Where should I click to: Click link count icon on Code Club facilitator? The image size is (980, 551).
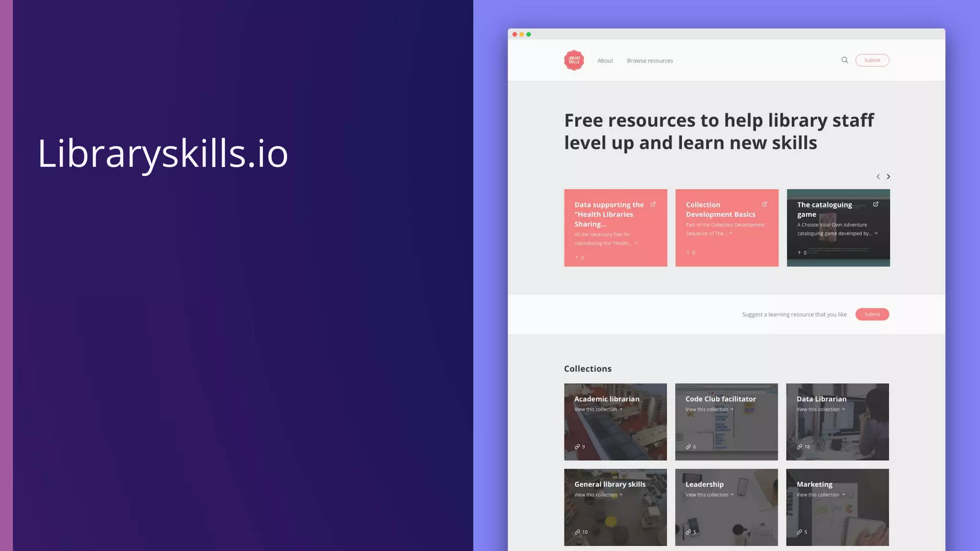(688, 447)
